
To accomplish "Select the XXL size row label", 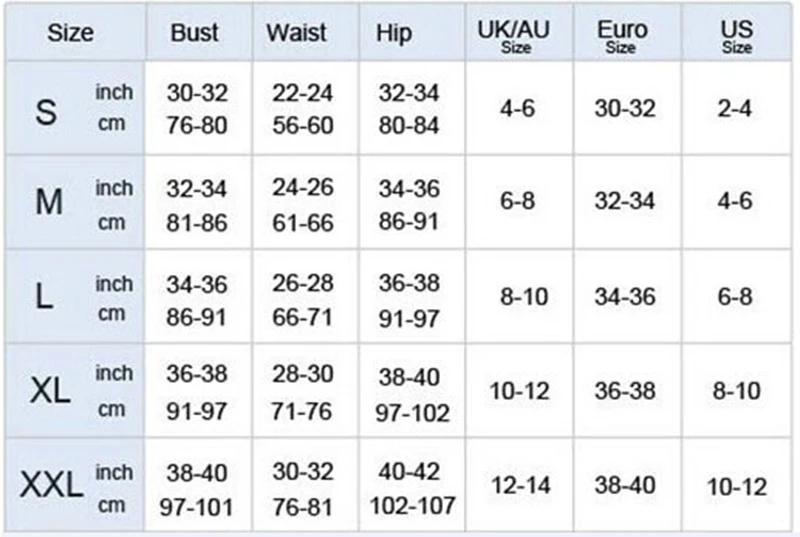I will [52, 484].
